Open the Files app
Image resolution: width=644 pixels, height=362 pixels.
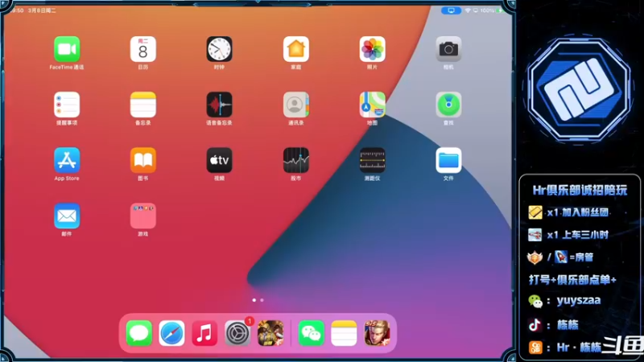[448, 160]
